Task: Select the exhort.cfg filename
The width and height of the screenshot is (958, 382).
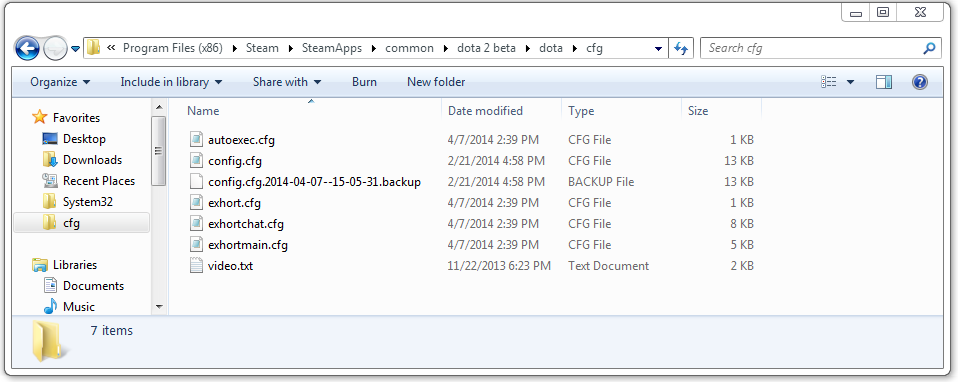Action: coord(235,203)
